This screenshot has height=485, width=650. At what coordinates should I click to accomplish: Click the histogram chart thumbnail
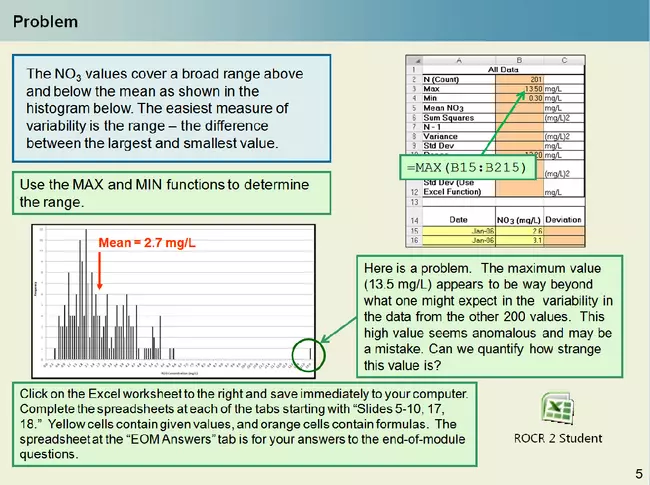point(170,300)
